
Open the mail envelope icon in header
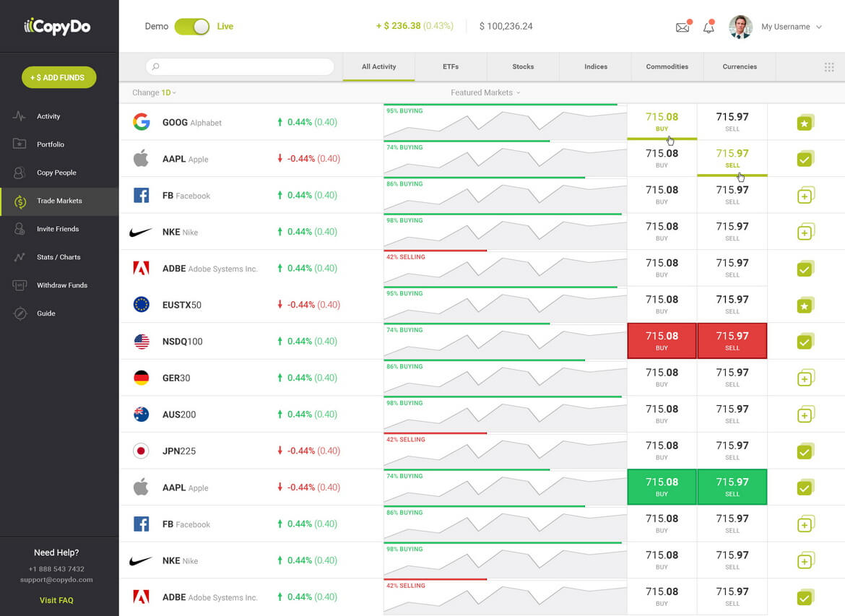[x=682, y=27]
